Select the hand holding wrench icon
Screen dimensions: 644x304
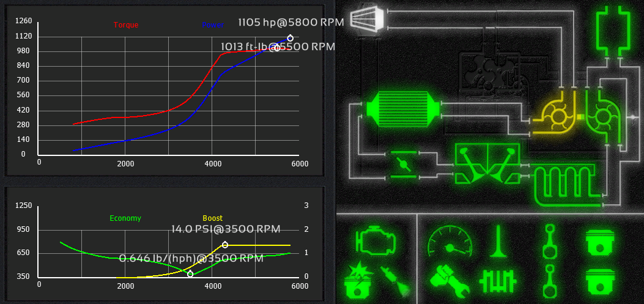pos(450,281)
